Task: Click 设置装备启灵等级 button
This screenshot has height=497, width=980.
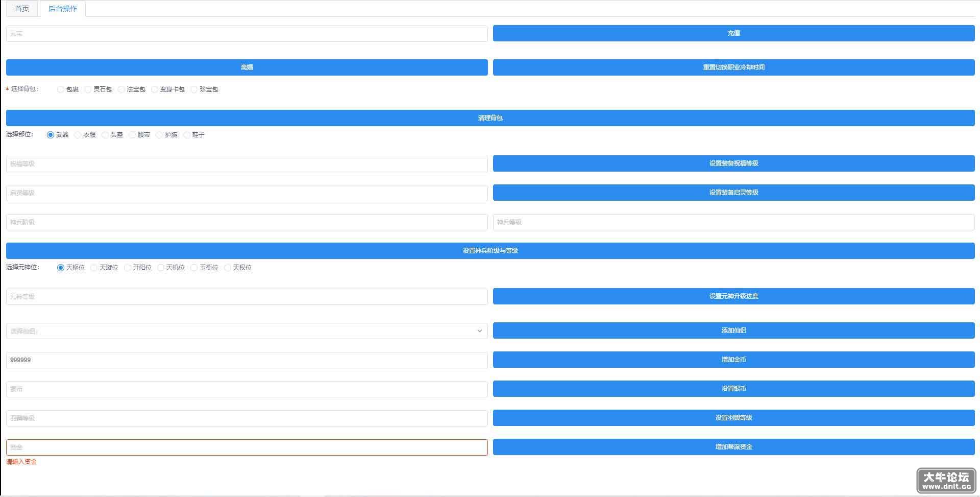Action: 733,193
